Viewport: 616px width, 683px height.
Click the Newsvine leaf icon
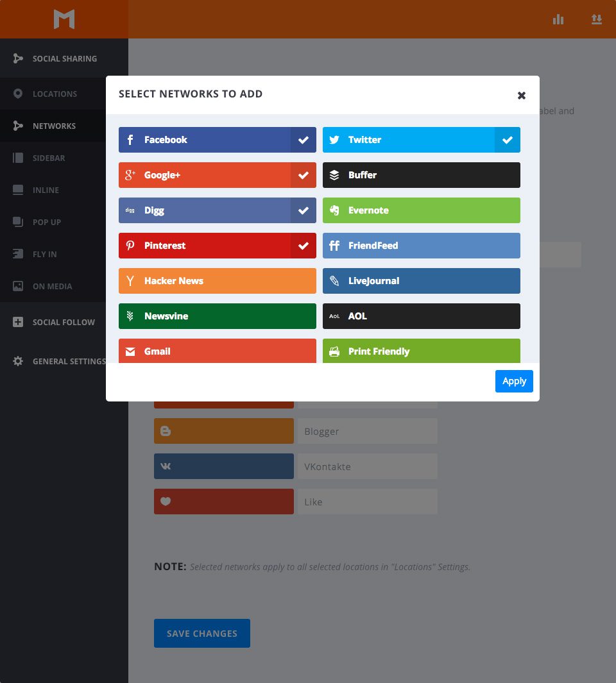point(130,316)
